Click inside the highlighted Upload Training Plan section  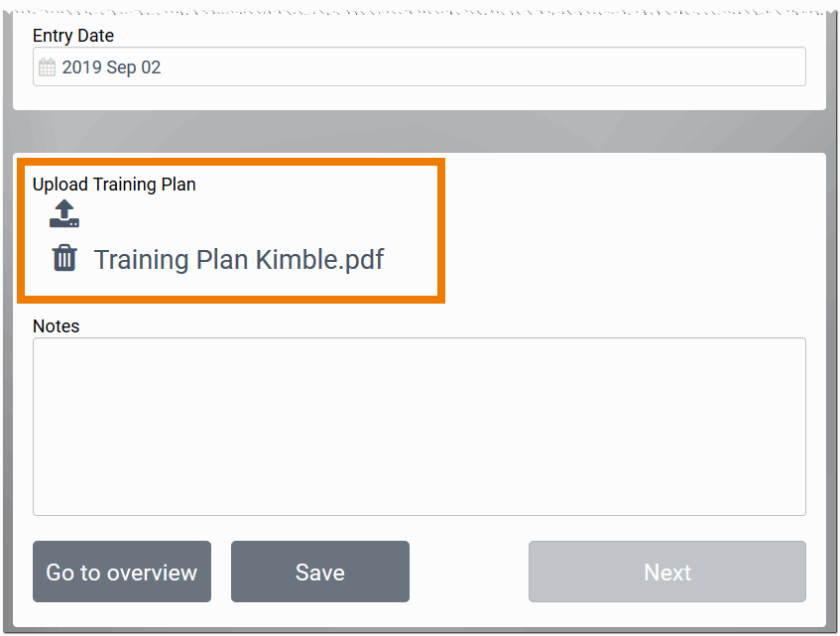(x=231, y=230)
